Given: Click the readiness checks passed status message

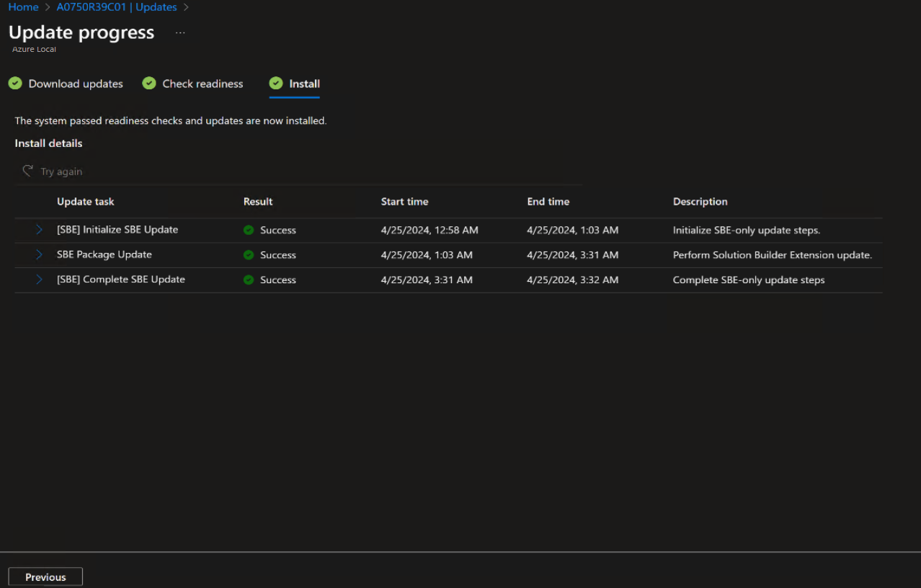Looking at the screenshot, I should (x=171, y=121).
